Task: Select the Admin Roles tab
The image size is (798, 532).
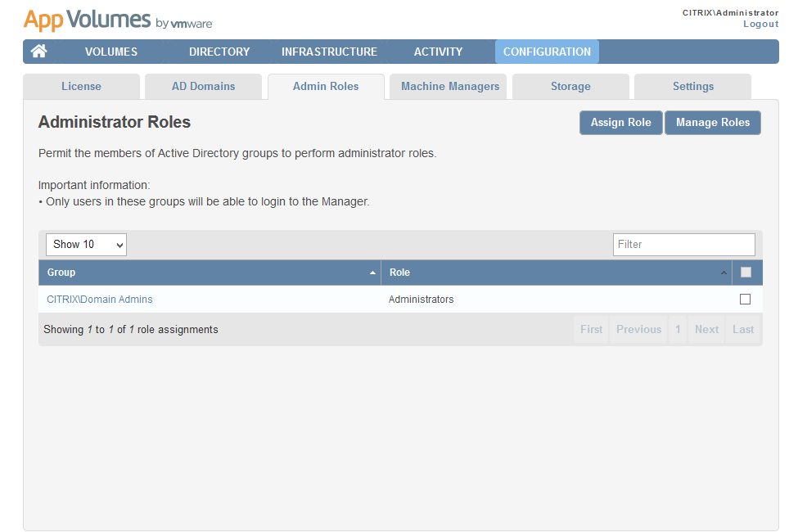Action: pos(326,87)
